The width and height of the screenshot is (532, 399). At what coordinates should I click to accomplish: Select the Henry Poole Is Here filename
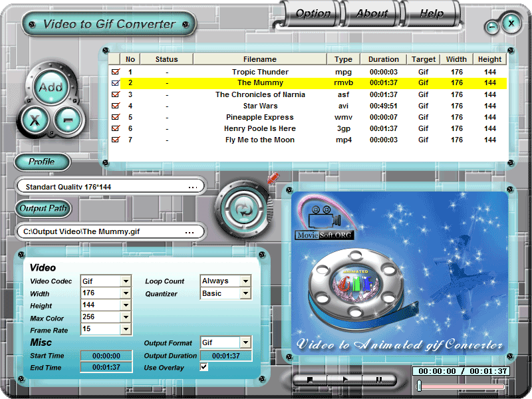(260, 128)
